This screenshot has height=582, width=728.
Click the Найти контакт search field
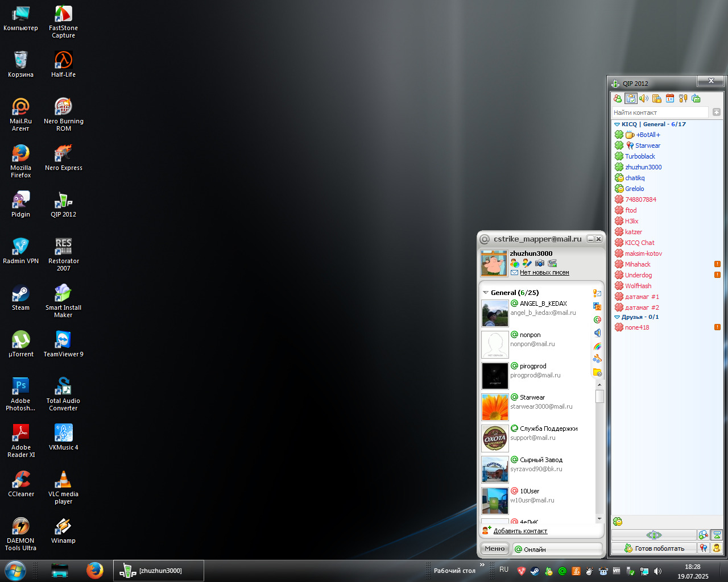pos(660,113)
